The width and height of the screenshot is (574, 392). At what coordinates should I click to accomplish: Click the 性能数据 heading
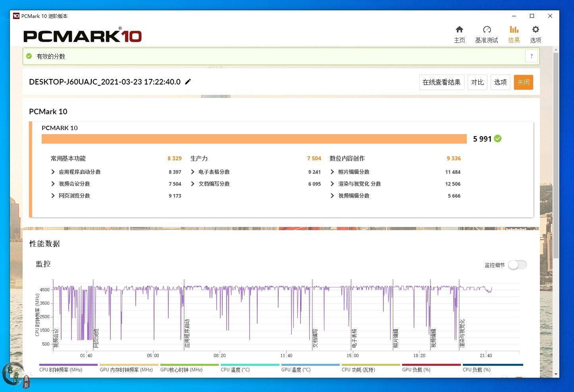44,244
